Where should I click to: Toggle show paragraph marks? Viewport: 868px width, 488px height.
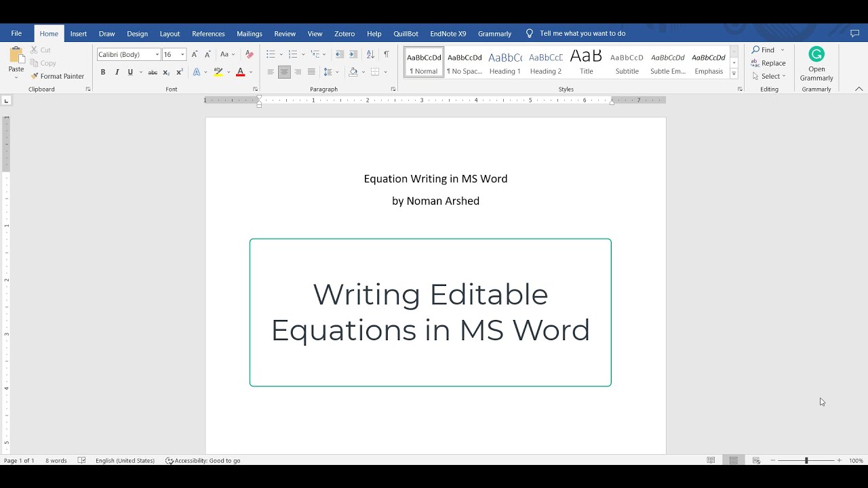[387, 54]
